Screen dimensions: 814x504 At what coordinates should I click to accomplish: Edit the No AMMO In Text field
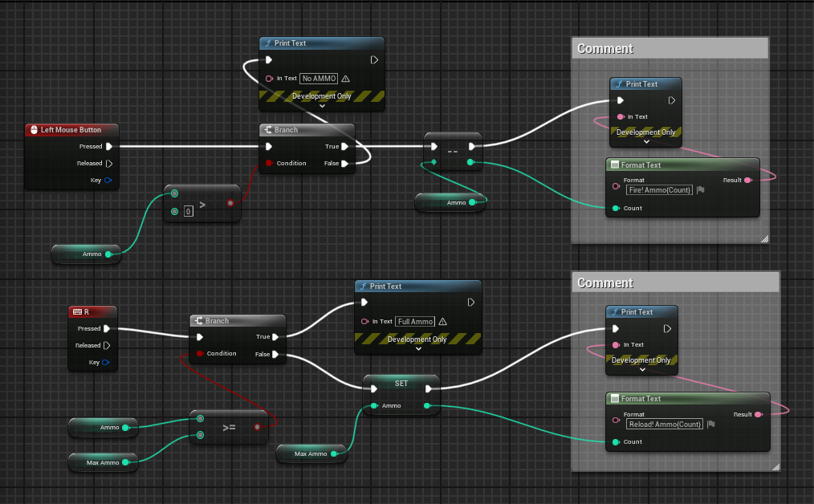pyautogui.click(x=318, y=79)
